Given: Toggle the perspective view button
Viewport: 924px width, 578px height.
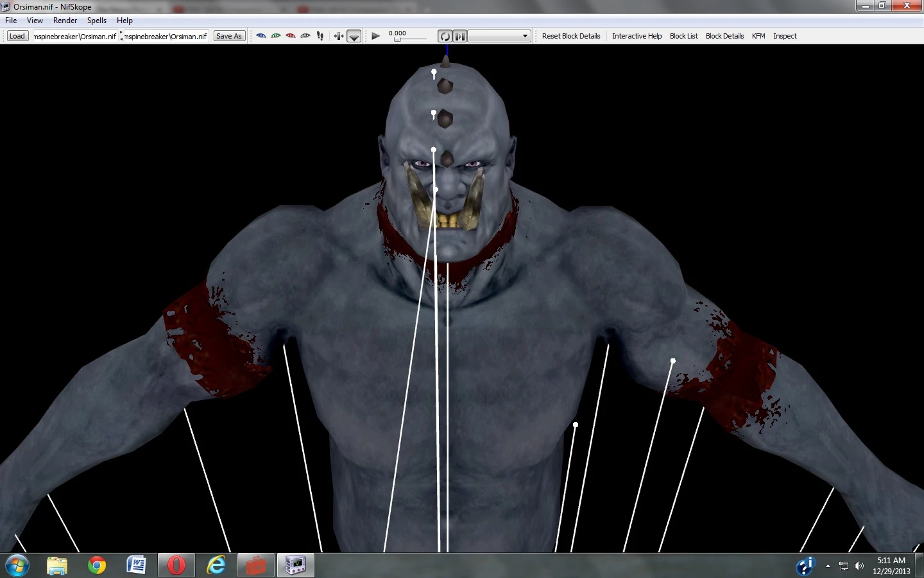Looking at the screenshot, I should click(354, 36).
